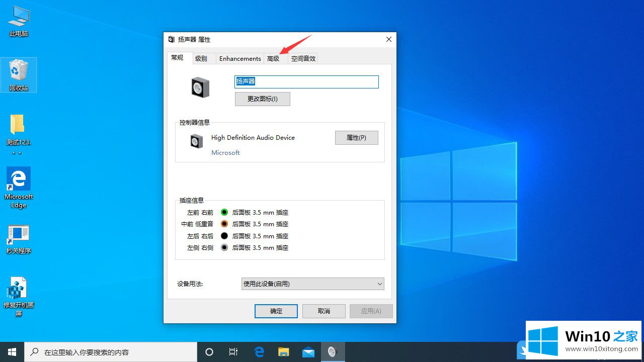Open the Windows Start menu
The image size is (644, 362).
[12, 352]
